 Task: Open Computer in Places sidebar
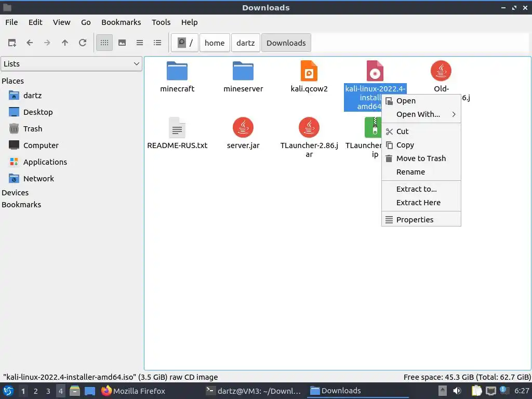click(x=41, y=145)
